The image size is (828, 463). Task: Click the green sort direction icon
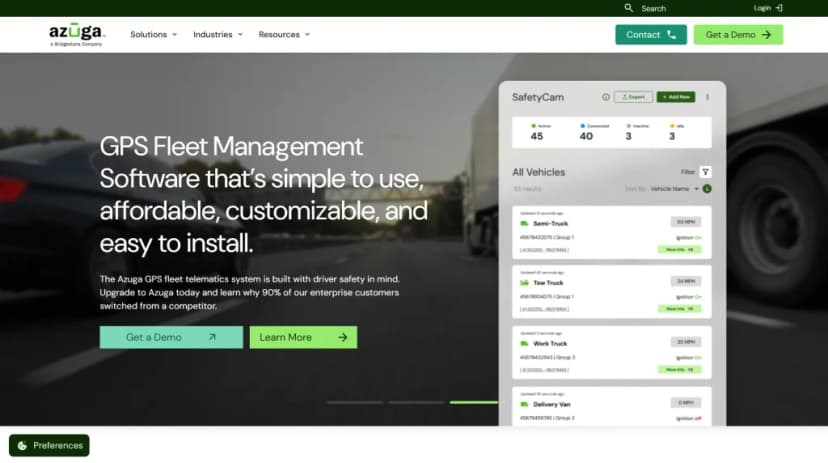coord(707,188)
